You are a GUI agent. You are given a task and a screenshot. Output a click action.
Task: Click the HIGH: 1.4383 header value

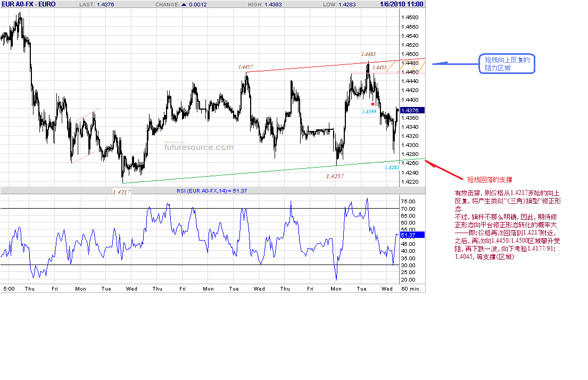(265, 4)
